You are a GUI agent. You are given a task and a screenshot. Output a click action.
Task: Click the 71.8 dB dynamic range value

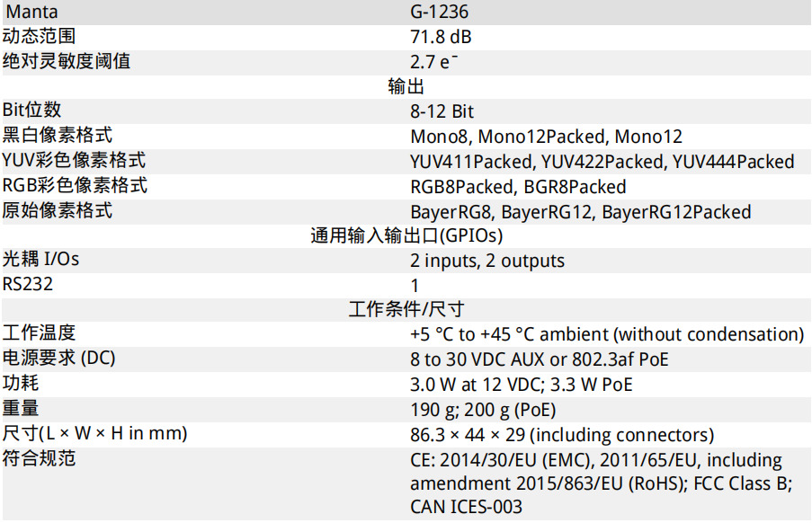[x=441, y=37]
